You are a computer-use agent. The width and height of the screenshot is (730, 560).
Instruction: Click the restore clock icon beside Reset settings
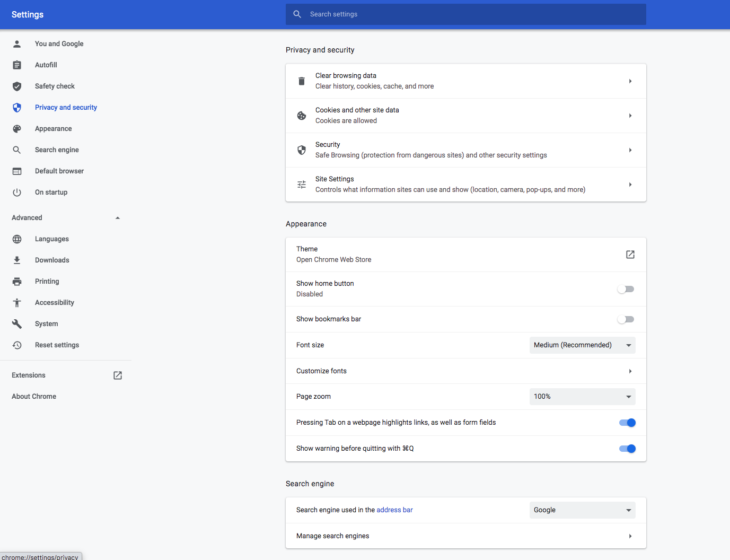(x=17, y=345)
